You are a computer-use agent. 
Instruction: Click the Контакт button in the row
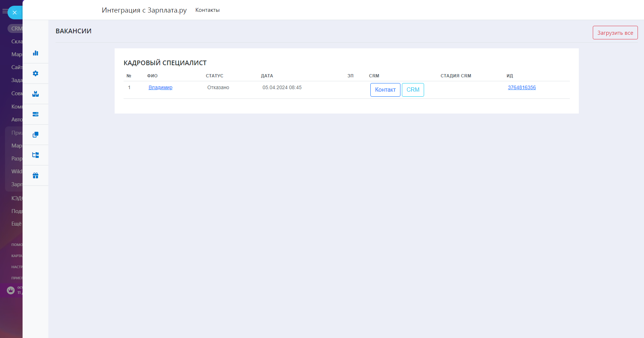[x=385, y=90]
